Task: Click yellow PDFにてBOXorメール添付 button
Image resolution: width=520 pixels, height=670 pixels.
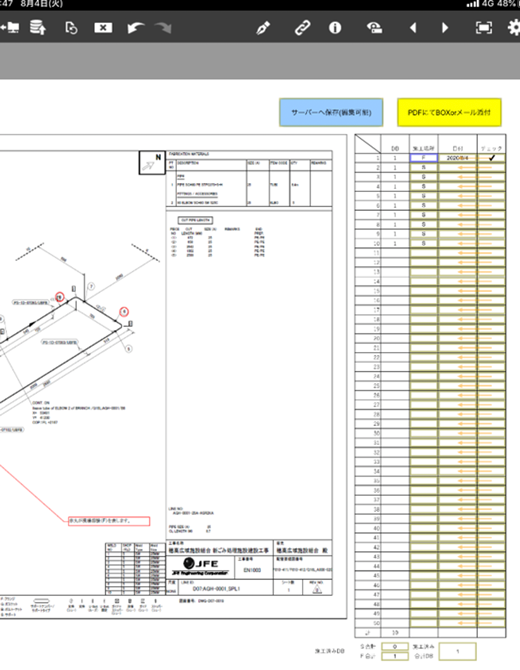Action: click(449, 112)
